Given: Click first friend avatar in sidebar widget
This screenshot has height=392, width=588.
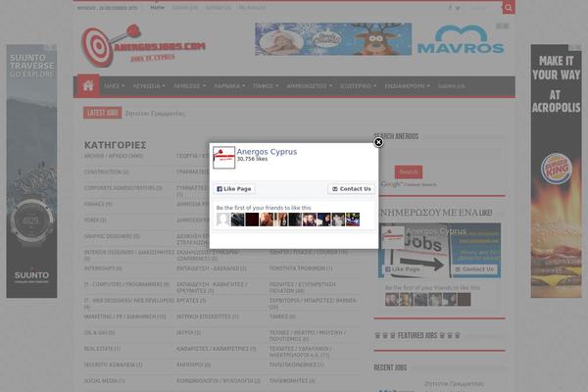Looking at the screenshot, I should (392, 299).
